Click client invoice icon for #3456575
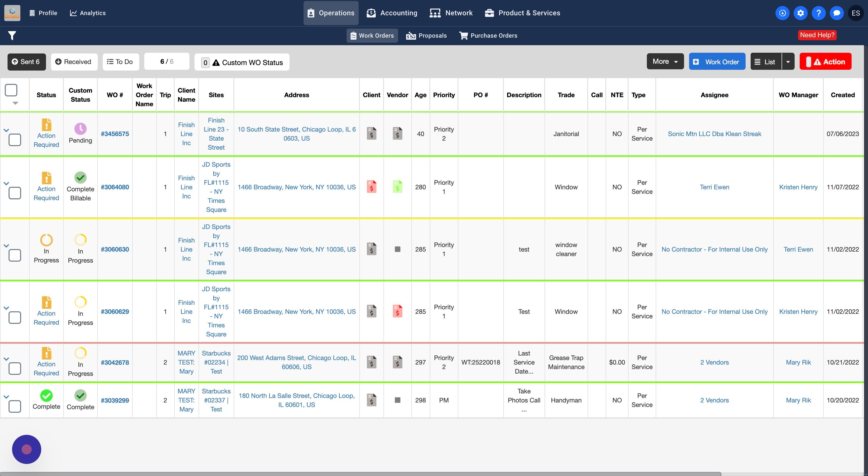Screen dimensions: 868x476 (x=371, y=134)
